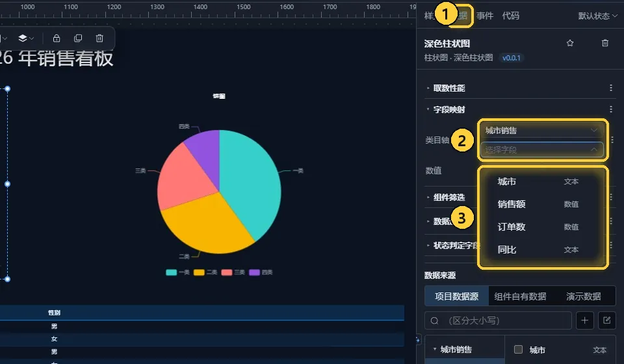Toggle the 三类 legend item
The height and width of the screenshot is (364, 624).
[233, 272]
